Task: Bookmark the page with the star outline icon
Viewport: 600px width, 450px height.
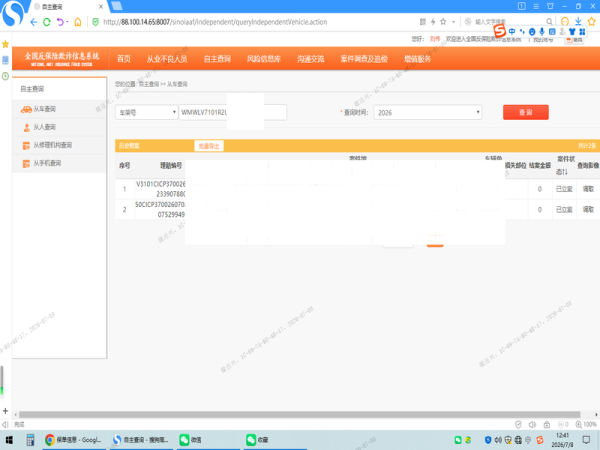Action: coord(443,22)
